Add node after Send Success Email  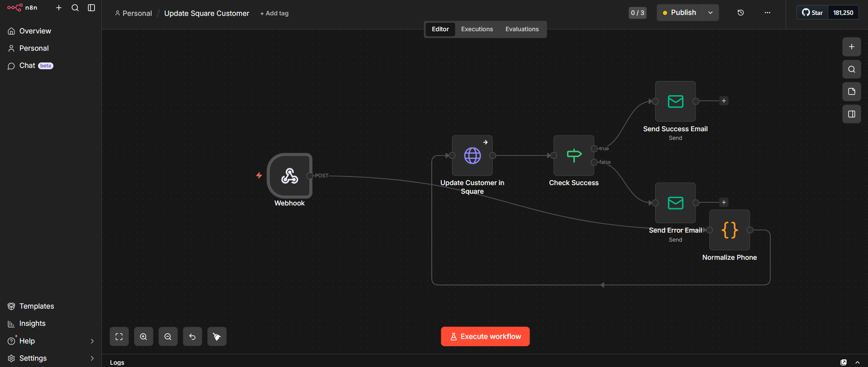point(724,101)
